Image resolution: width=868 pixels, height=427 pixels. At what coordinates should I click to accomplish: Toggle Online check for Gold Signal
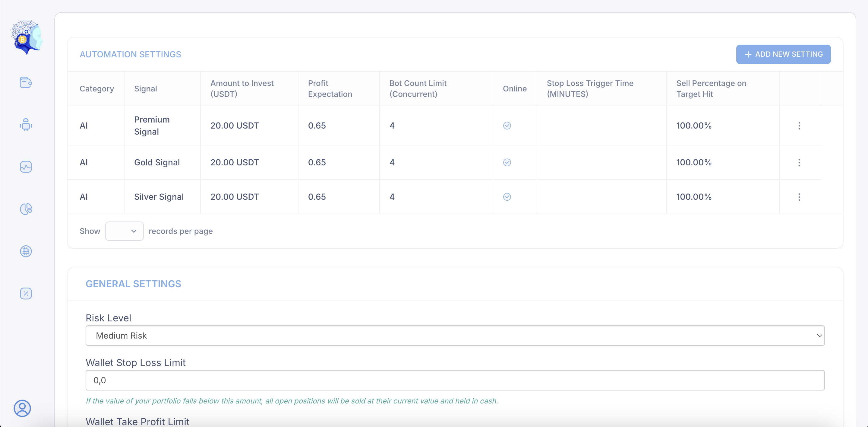pos(507,163)
